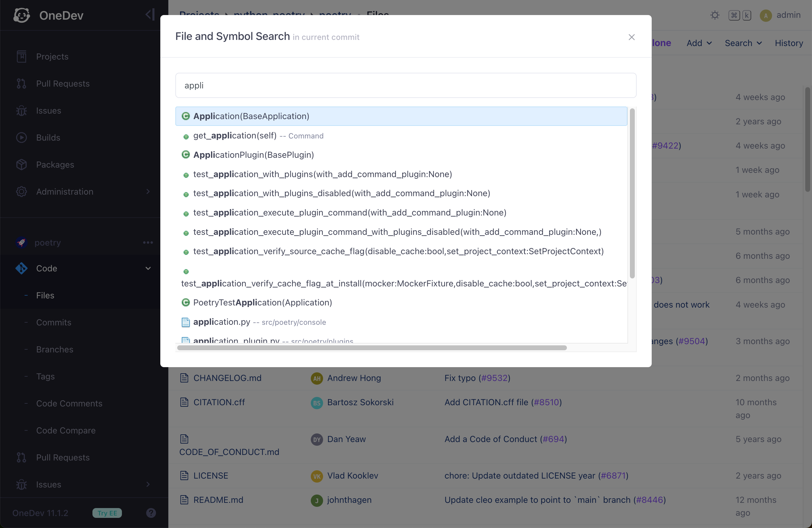The height and width of the screenshot is (528, 812).
Task: Toggle light/dark theme with the sun icon
Action: (715, 15)
